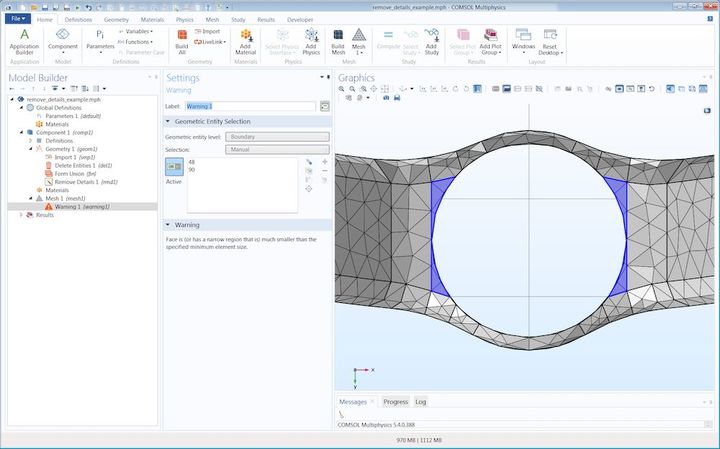
Task: Expand the Results tree node
Action: tap(21, 215)
